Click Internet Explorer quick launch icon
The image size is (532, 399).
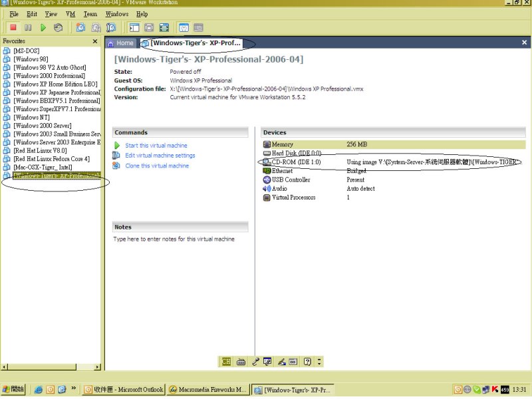39,390
